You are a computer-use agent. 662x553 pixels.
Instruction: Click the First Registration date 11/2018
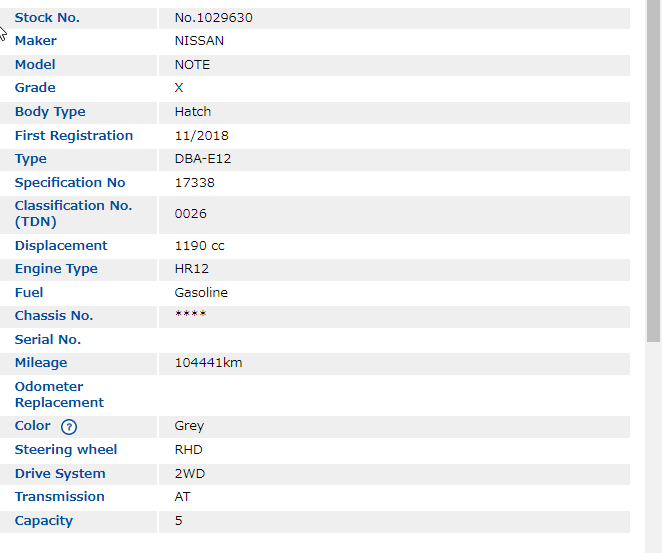click(x=201, y=136)
